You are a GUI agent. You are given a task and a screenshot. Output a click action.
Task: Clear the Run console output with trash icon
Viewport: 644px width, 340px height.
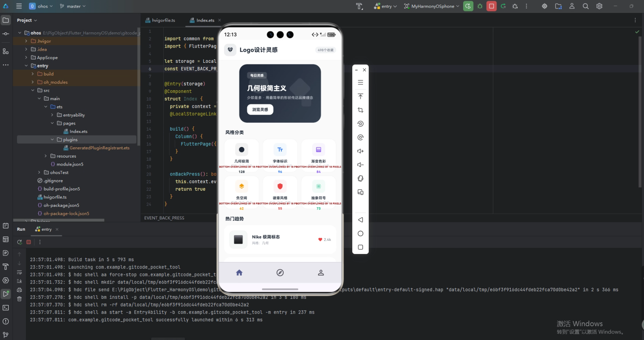click(19, 299)
